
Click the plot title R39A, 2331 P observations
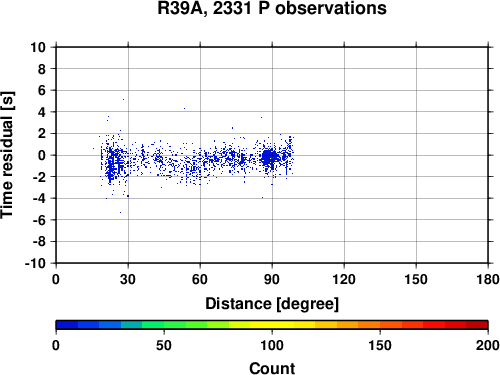272,8
